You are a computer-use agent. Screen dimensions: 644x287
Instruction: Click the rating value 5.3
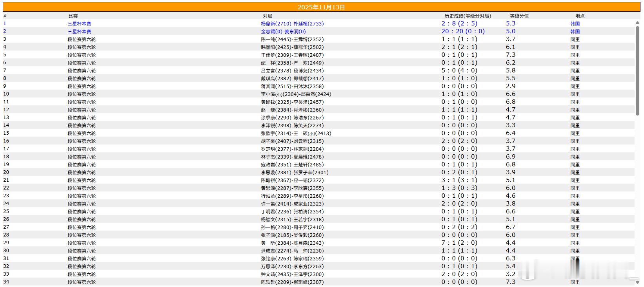pyautogui.click(x=511, y=23)
